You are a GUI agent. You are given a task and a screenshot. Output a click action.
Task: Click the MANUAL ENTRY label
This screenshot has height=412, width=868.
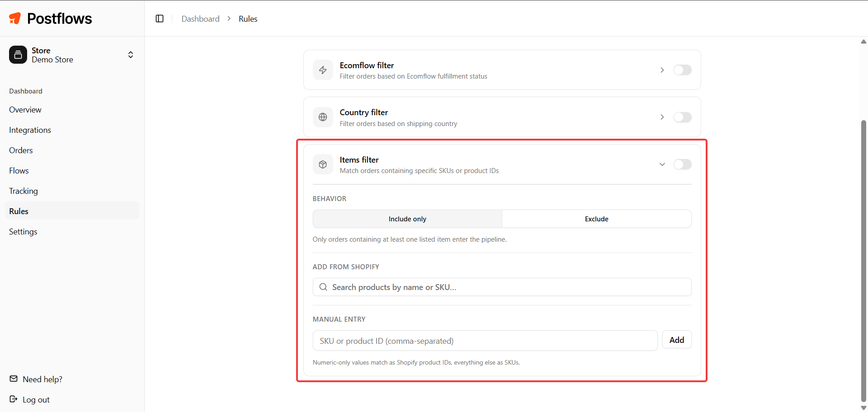pyautogui.click(x=339, y=319)
